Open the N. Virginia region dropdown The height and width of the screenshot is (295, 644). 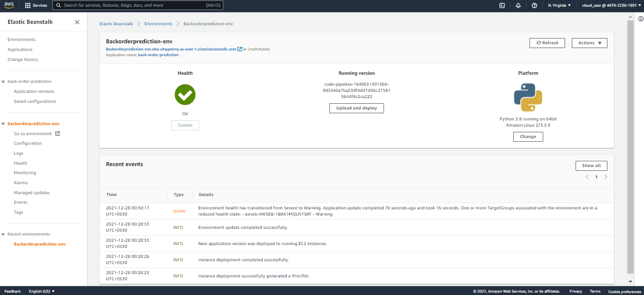pos(559,5)
